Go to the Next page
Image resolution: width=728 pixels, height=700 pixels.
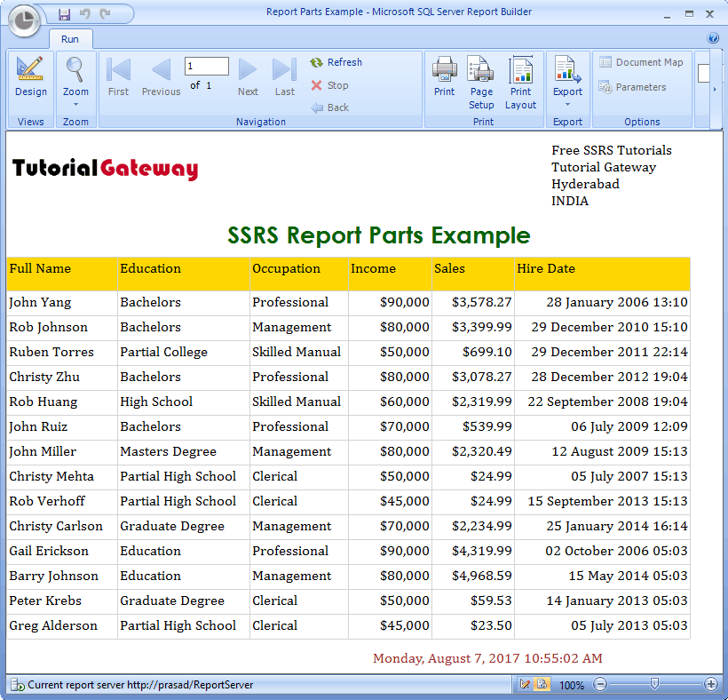[x=249, y=76]
